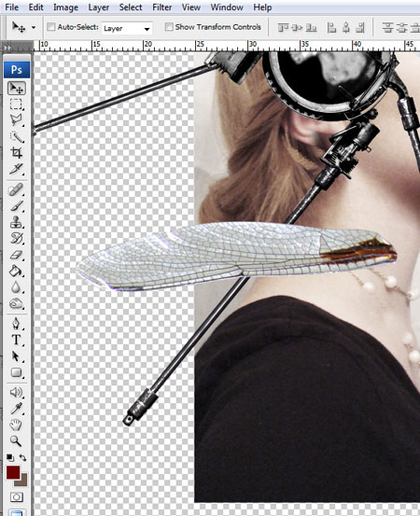
Task: Activate the Crop tool
Action: click(16, 152)
